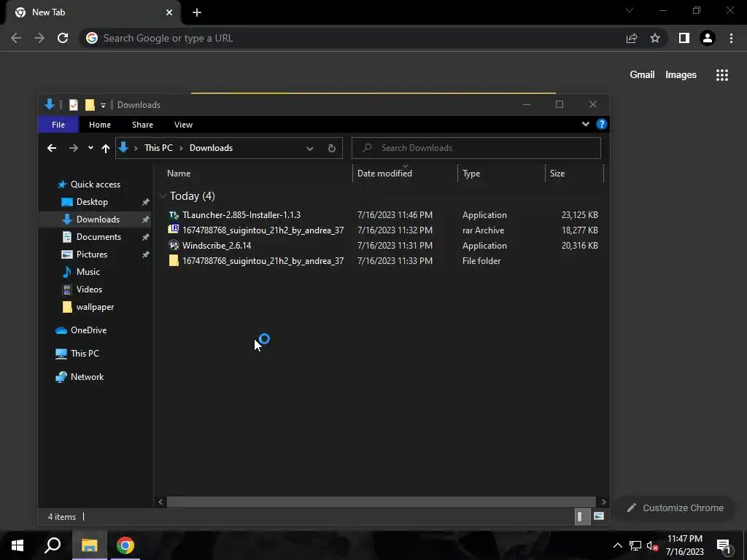Screen dimensions: 747x560
Task: Click the Chrome share page icon
Action: tap(632, 38)
